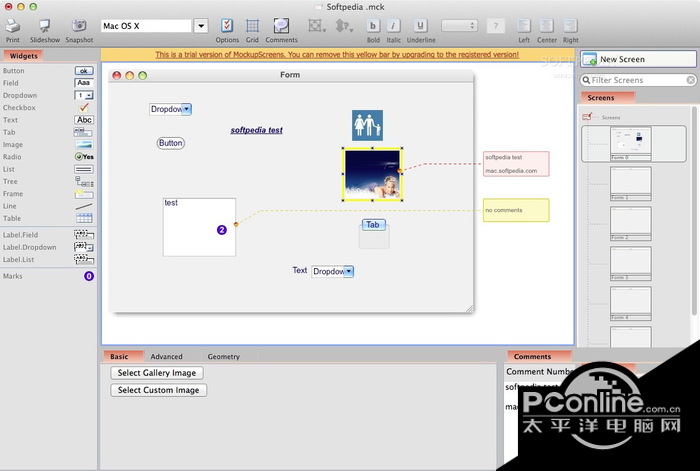700x471 pixels.
Task: Apply Bold formatting
Action: point(373,26)
